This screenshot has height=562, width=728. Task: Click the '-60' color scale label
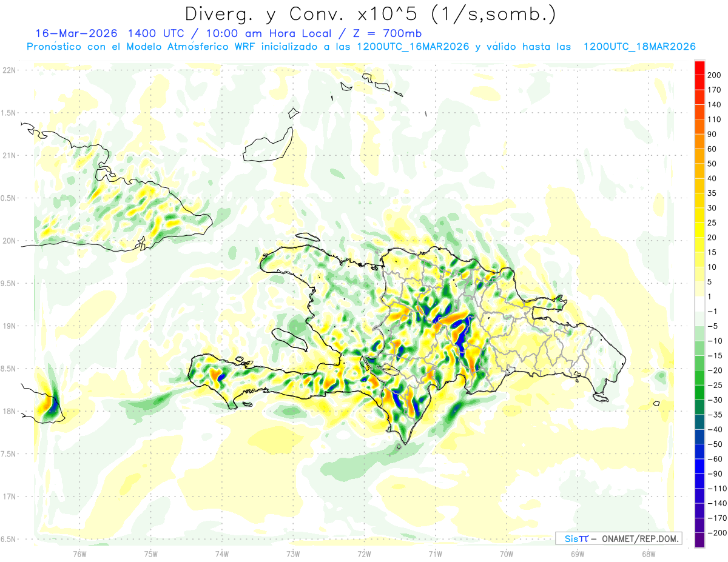714,460
